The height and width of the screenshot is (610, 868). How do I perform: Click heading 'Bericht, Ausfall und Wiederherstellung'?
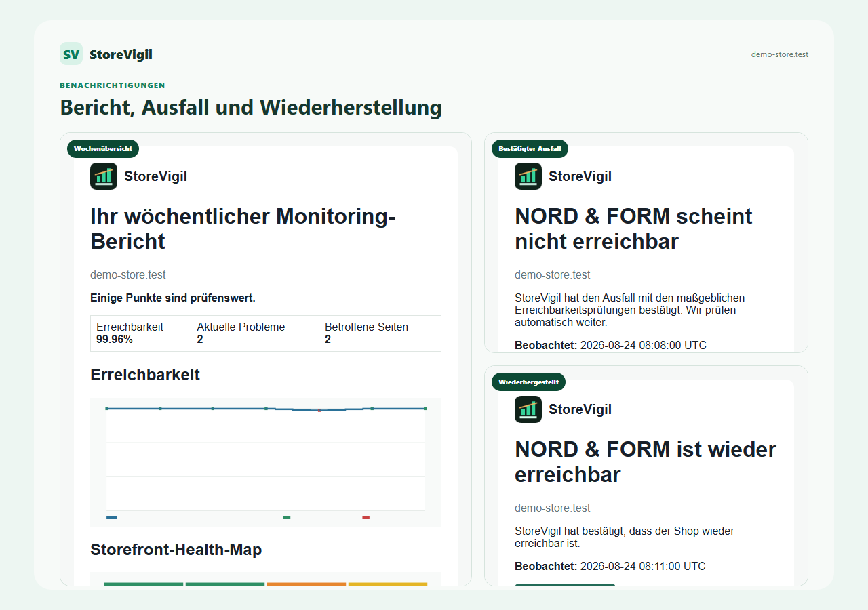[251, 108]
